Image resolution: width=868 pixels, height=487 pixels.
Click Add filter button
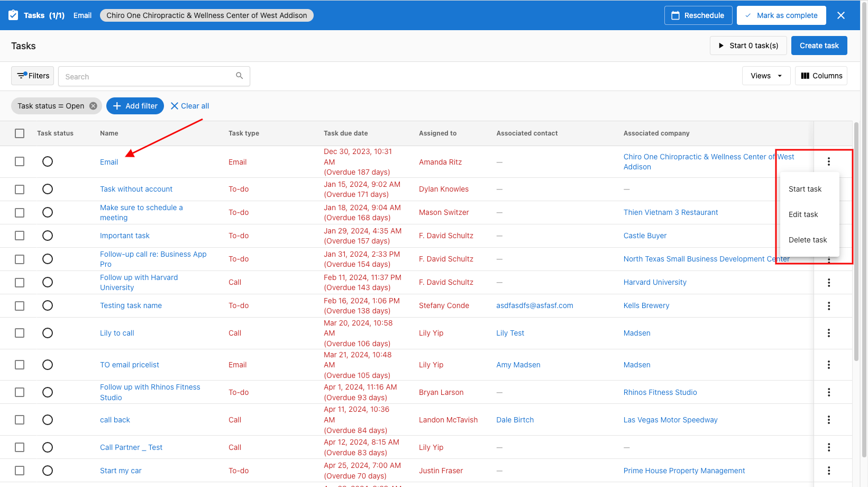coord(135,106)
